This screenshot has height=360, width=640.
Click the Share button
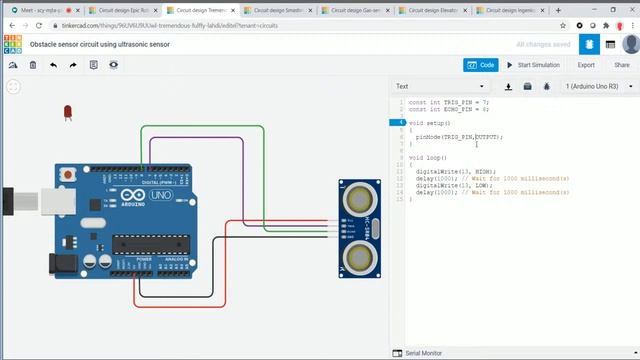pos(622,65)
